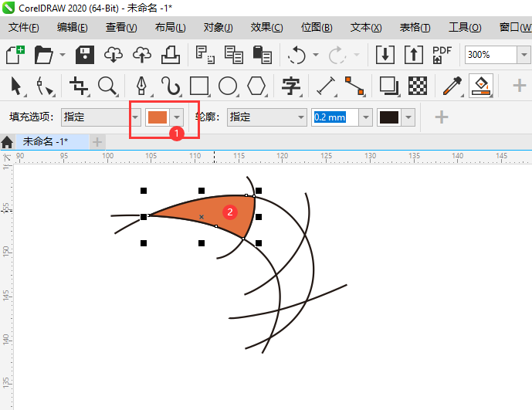Screen dimensions: 532x410
Task: Select the Drop Shadow tool
Action: coord(389,86)
